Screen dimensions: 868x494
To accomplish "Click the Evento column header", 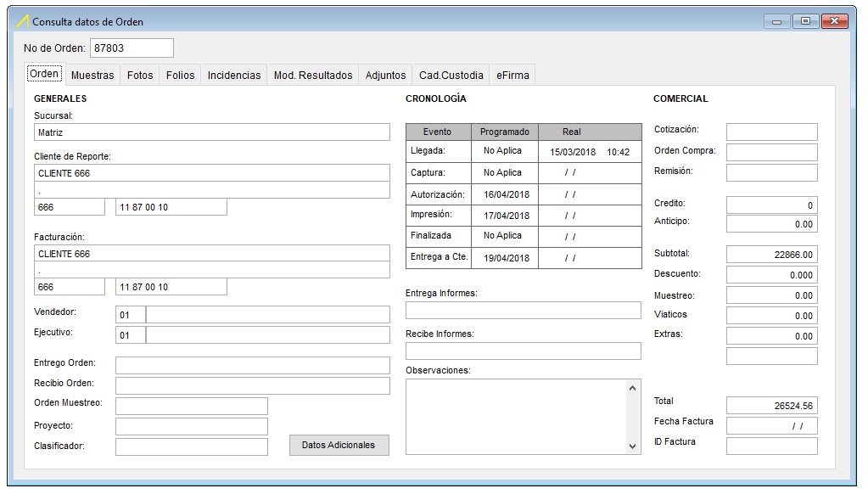I will coord(438,132).
